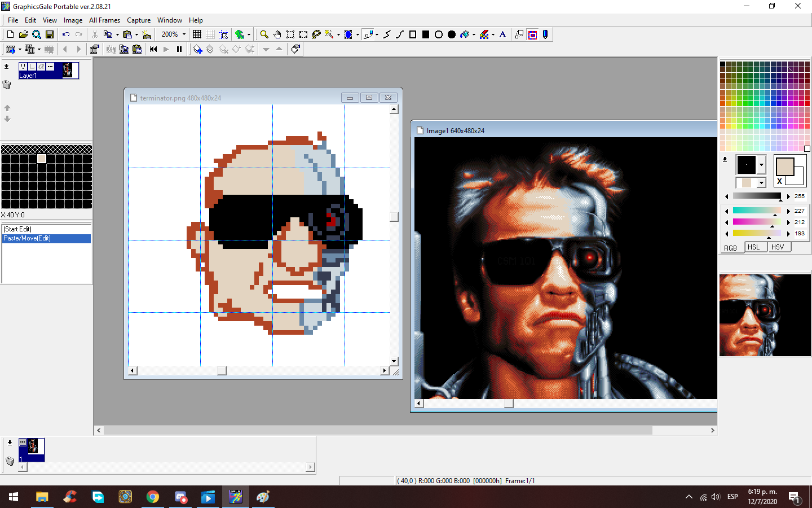Open a file with the folder icon
Screen dimensions: 812x508
(x=23, y=34)
